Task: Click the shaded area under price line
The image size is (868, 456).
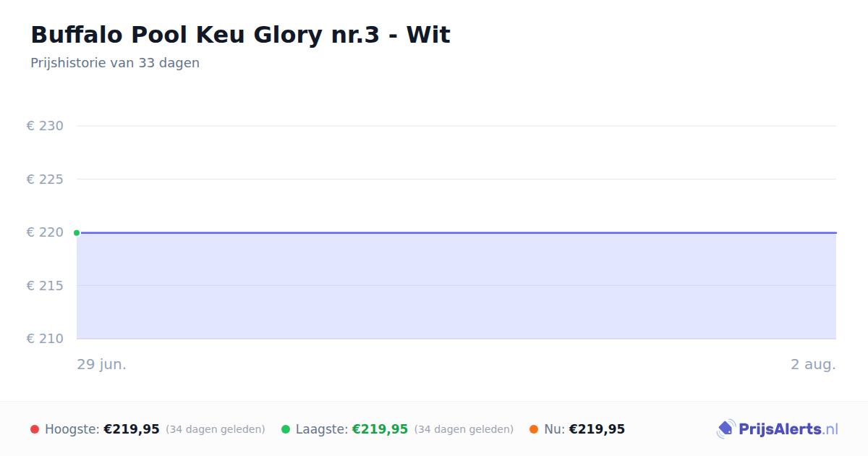Action: (x=456, y=286)
